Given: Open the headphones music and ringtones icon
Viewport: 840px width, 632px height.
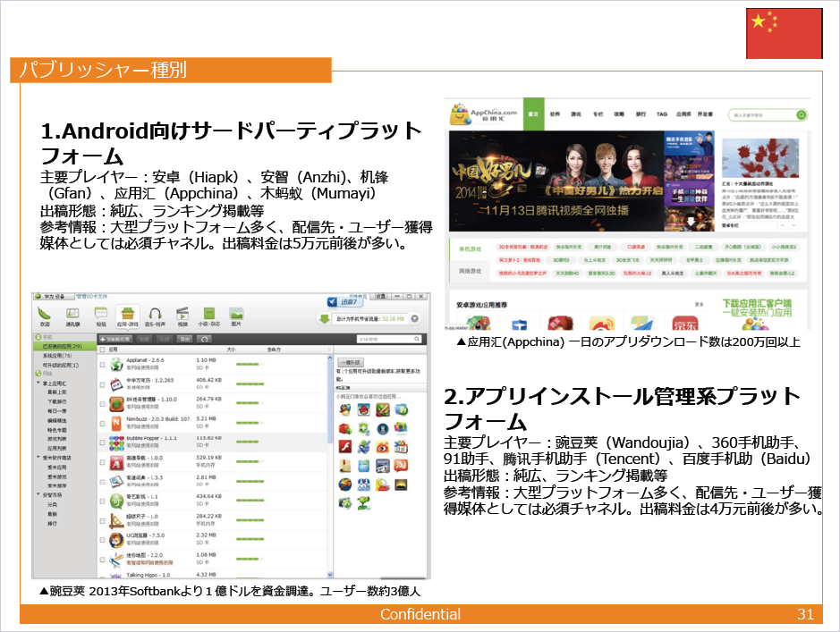Looking at the screenshot, I should pos(156,314).
